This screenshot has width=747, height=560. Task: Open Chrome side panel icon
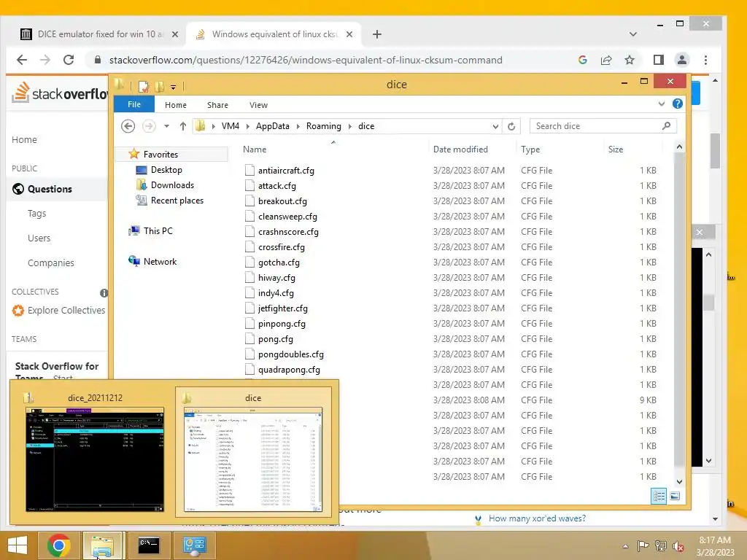[x=659, y=60]
